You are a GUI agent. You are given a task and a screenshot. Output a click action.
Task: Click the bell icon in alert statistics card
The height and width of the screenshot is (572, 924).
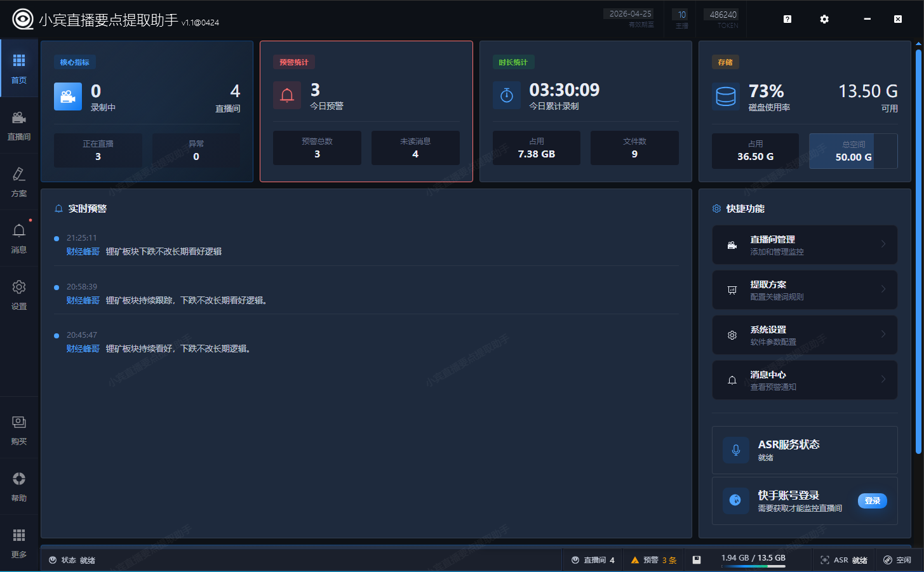pos(287,95)
